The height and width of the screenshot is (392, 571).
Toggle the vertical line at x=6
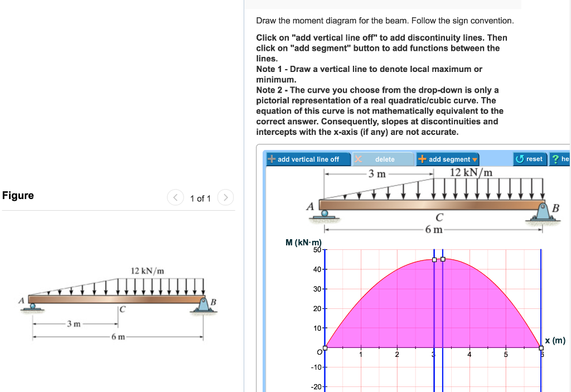[x=541, y=307]
